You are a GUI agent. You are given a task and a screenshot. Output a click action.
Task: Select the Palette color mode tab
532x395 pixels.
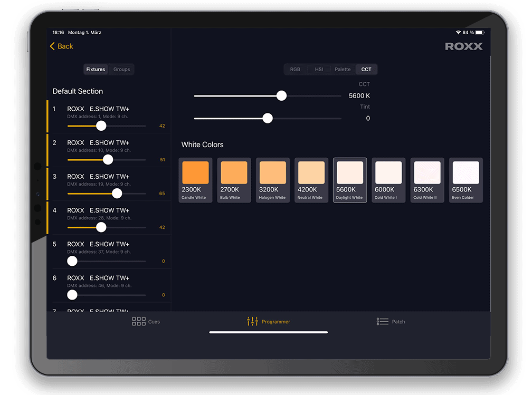pos(343,69)
